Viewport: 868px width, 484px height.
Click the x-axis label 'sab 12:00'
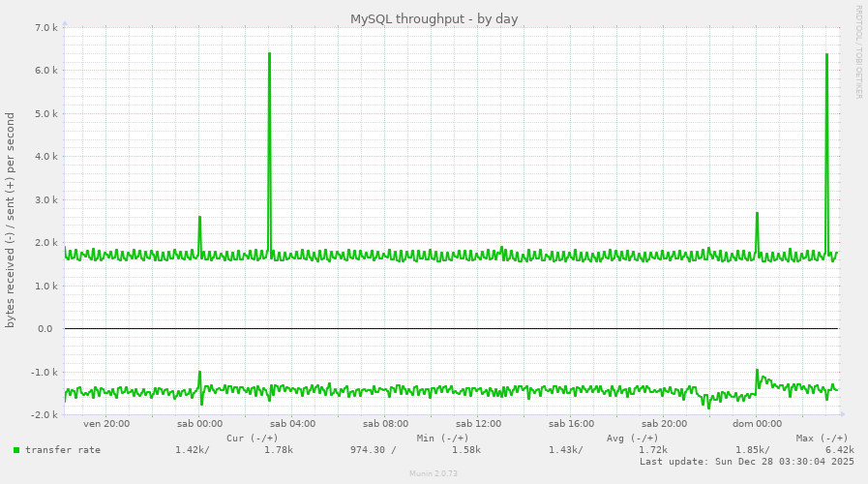tap(479, 424)
